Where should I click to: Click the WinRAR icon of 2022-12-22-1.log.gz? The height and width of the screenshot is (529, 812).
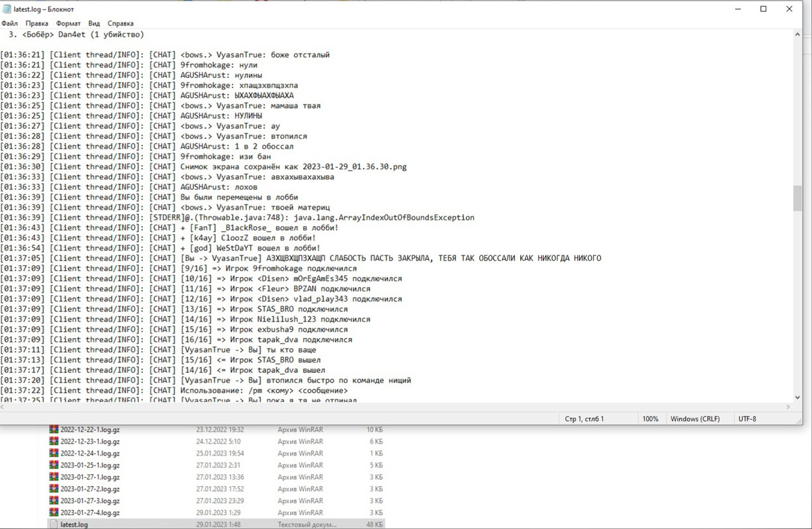pos(54,430)
